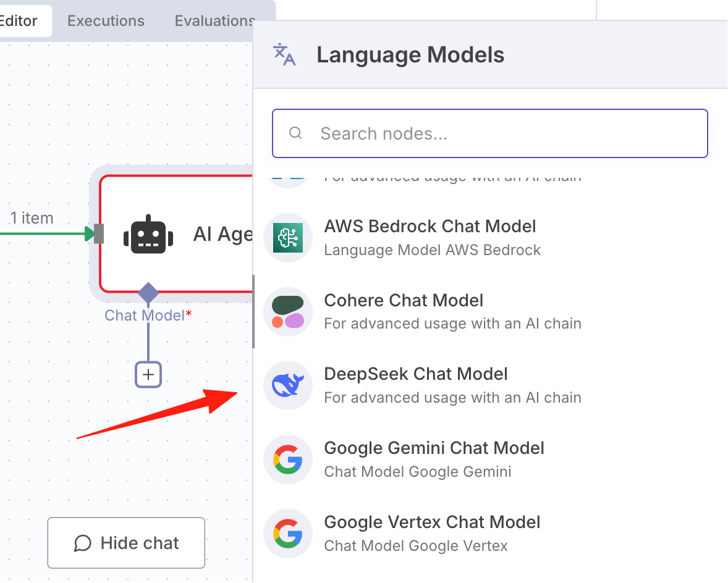
Task: Choose Google Vertex Chat Model entry
Action: 490,534
